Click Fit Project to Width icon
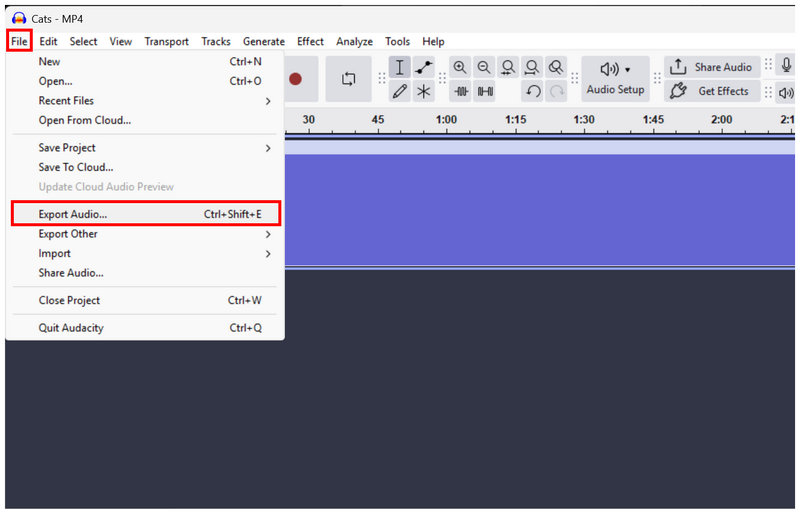This screenshot has width=800, height=514. (x=532, y=67)
